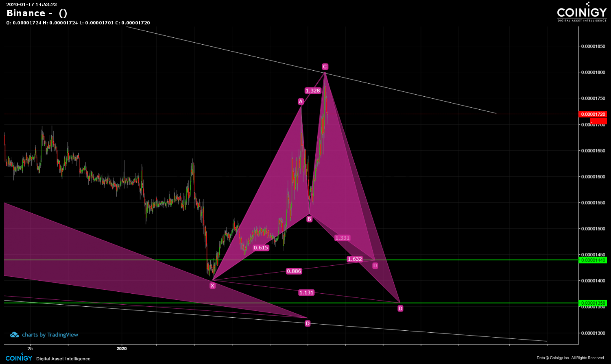Image resolution: width=611 pixels, height=364 pixels.
Task: Click the 1.328 ratio label
Action: 313,91
